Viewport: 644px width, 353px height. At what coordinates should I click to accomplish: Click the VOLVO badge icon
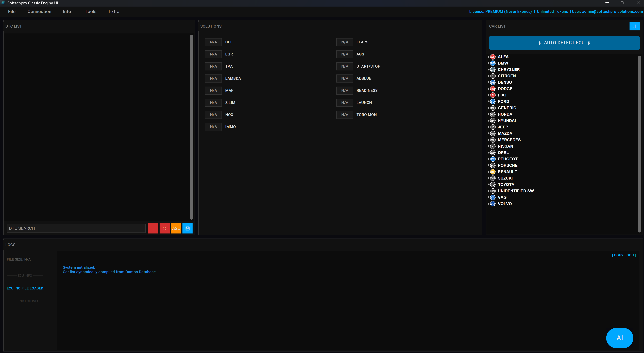pyautogui.click(x=493, y=204)
